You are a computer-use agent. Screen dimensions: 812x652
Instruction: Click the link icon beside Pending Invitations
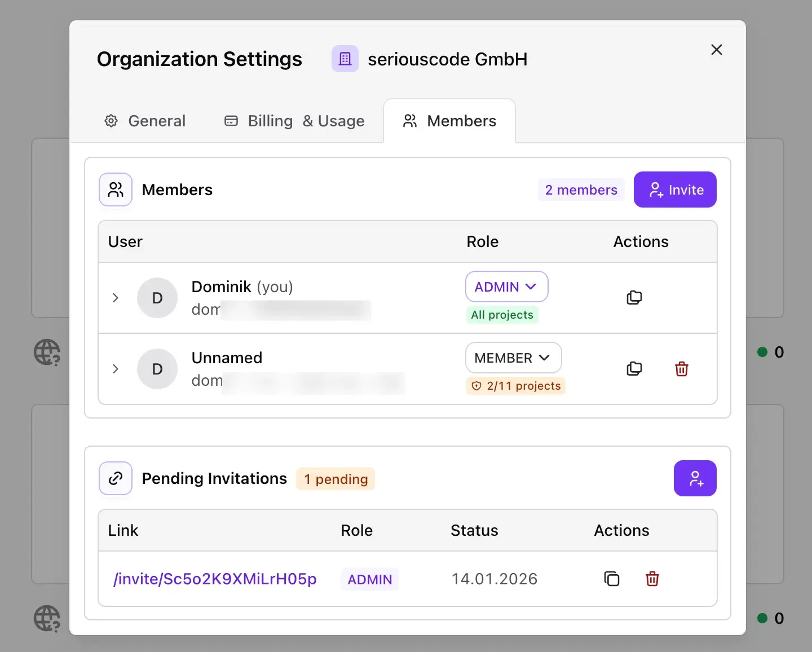[115, 478]
